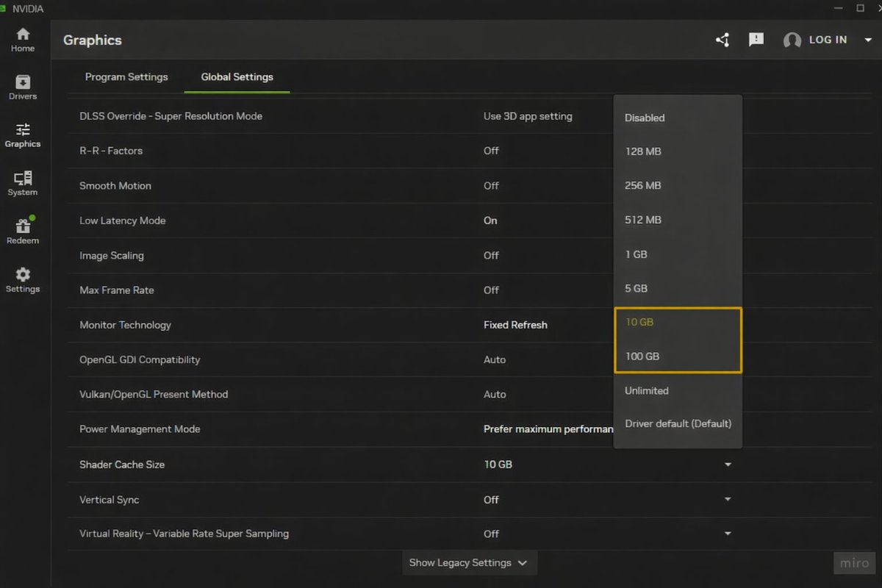Click Prefer maximum performance value
This screenshot has height=588, width=882.
point(548,429)
